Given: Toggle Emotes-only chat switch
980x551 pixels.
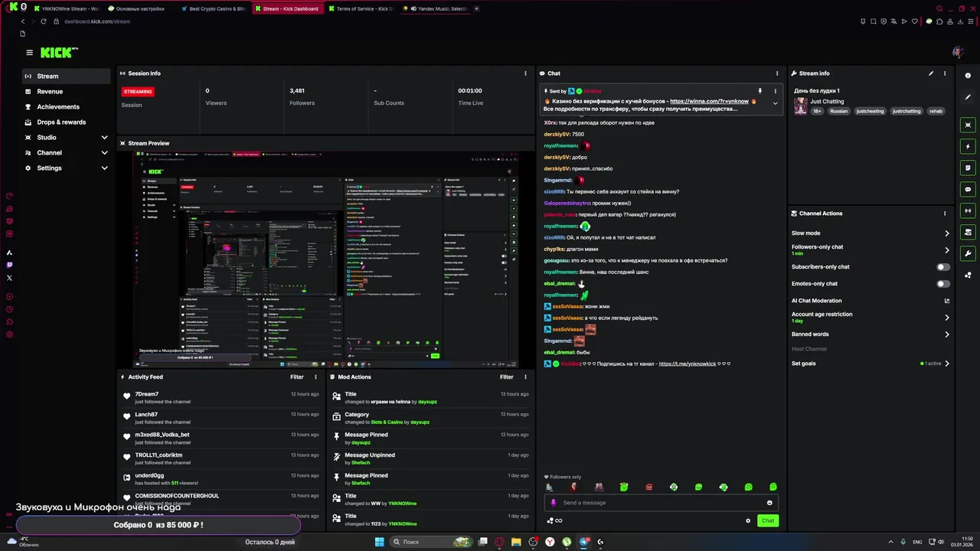Looking at the screenshot, I should 943,284.
